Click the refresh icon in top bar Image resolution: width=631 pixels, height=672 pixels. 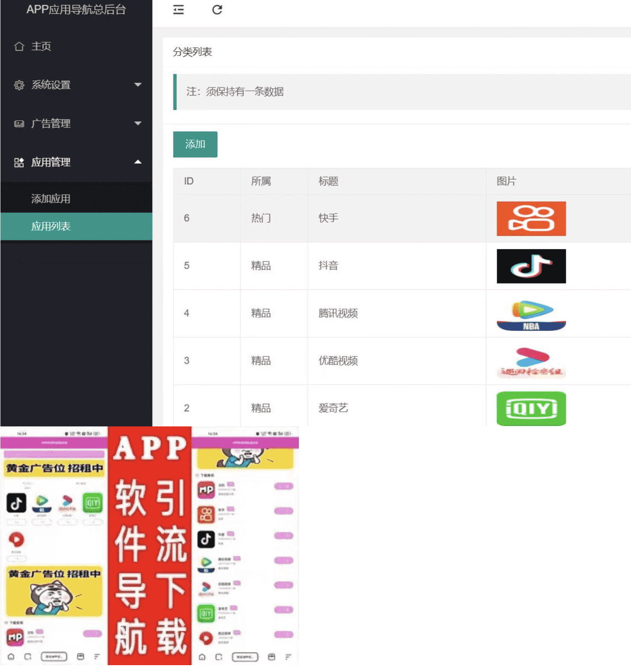coord(217,9)
